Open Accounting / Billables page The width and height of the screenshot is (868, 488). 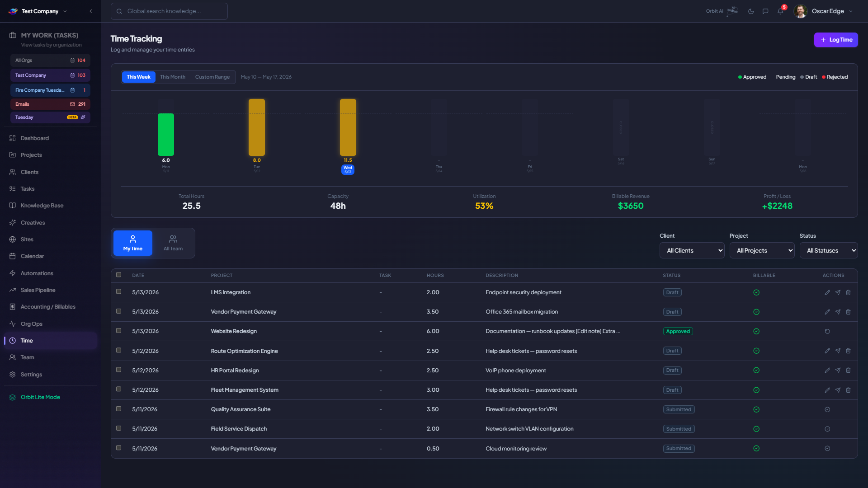pos(50,307)
